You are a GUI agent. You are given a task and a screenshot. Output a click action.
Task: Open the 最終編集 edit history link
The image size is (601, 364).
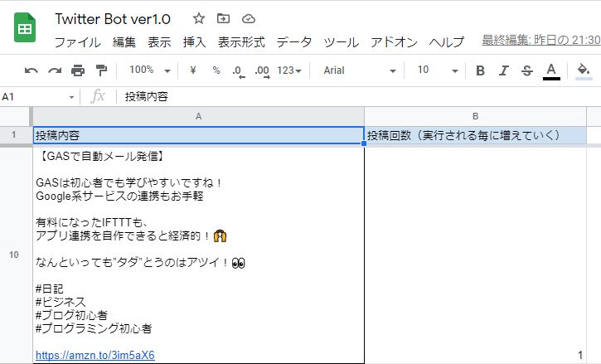pyautogui.click(x=541, y=41)
